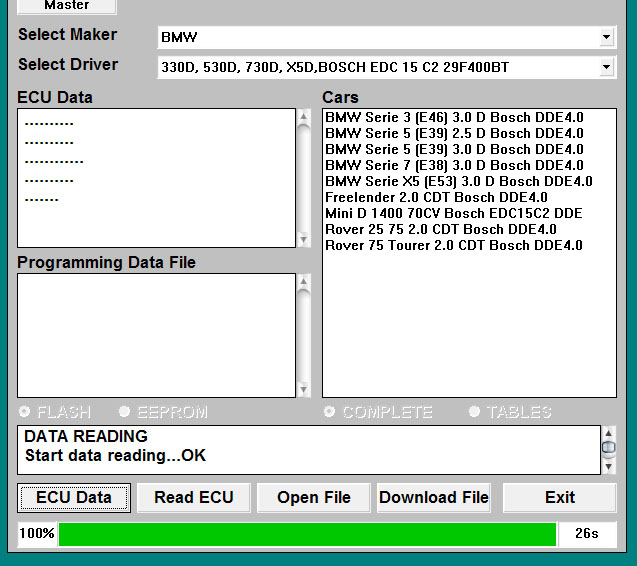This screenshot has width=637, height=566.
Task: Click the 100% progress value
Action: point(37,533)
